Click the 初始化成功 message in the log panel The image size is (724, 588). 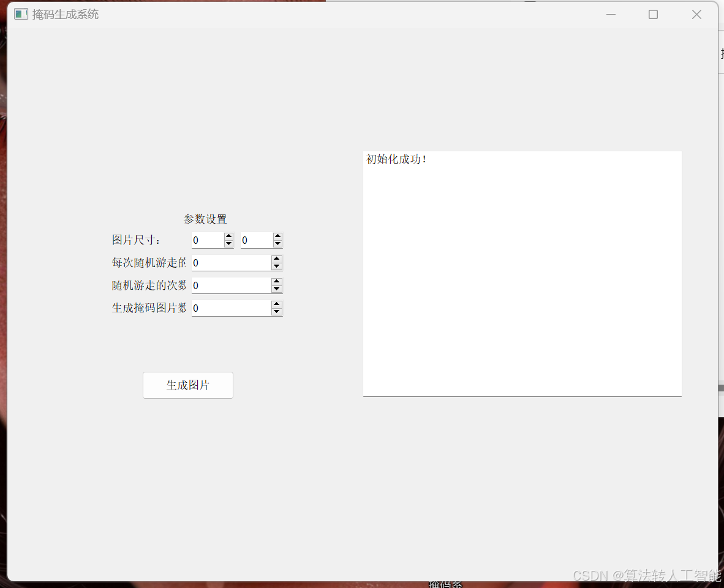(x=396, y=159)
